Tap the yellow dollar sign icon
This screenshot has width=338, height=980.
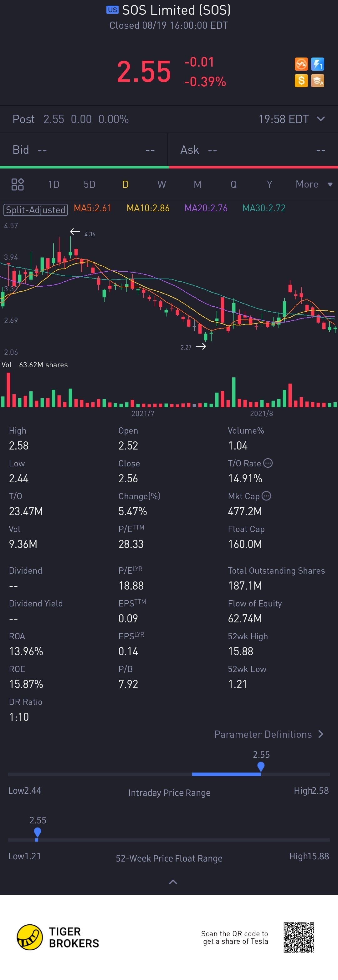[x=301, y=81]
